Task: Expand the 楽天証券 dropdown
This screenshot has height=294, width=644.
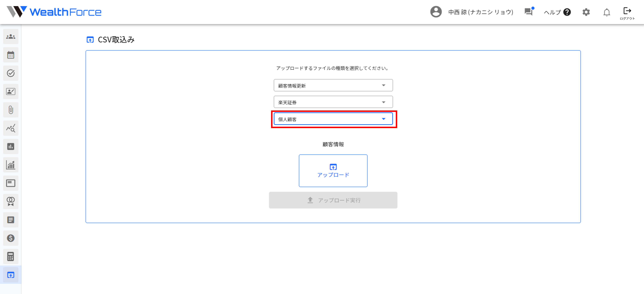Action: pyautogui.click(x=333, y=102)
